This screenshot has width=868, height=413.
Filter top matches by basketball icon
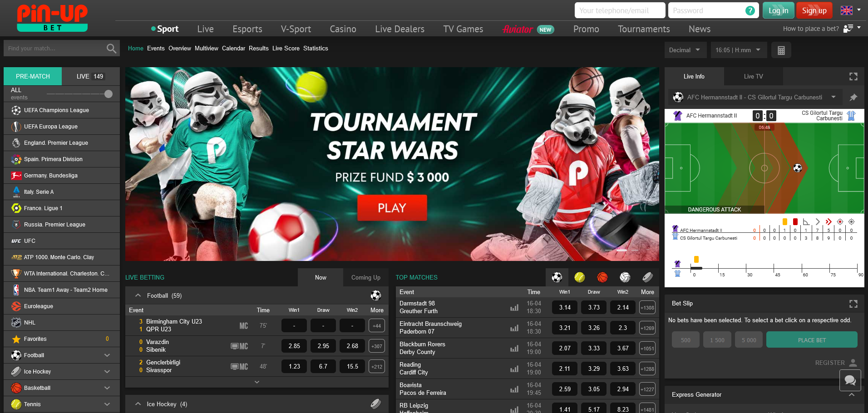tap(602, 277)
